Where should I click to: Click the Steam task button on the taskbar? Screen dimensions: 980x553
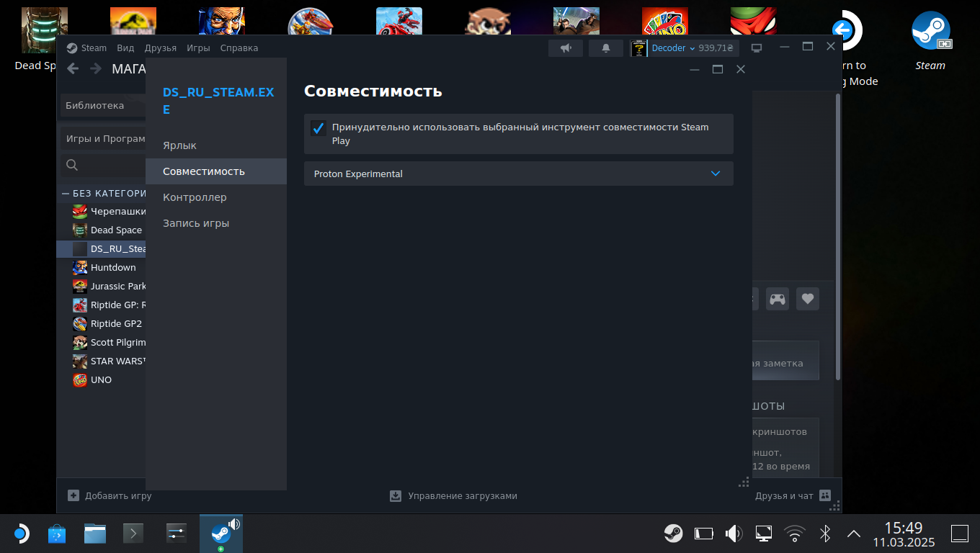coord(221,534)
